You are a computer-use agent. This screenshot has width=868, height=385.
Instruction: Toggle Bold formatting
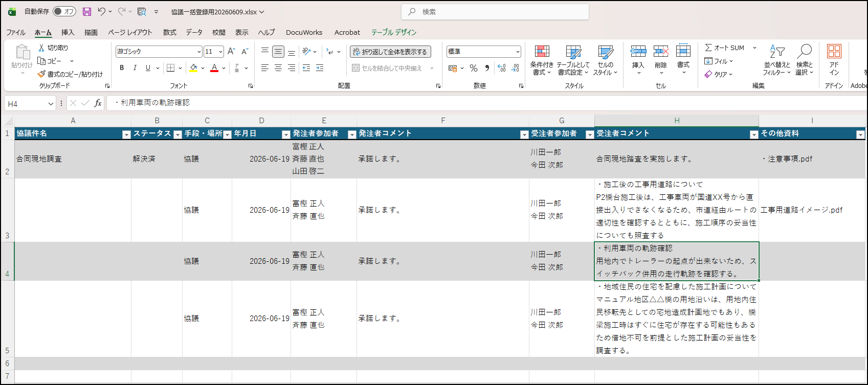pos(122,68)
